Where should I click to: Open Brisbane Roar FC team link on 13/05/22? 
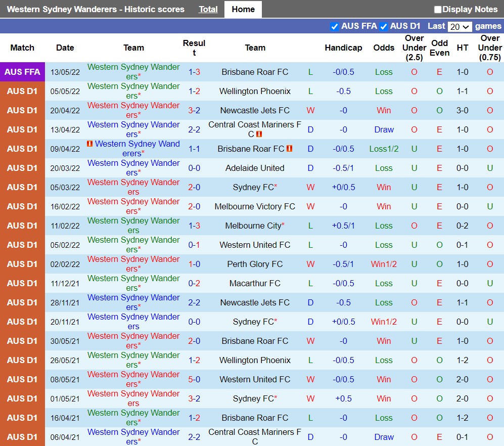click(x=255, y=72)
